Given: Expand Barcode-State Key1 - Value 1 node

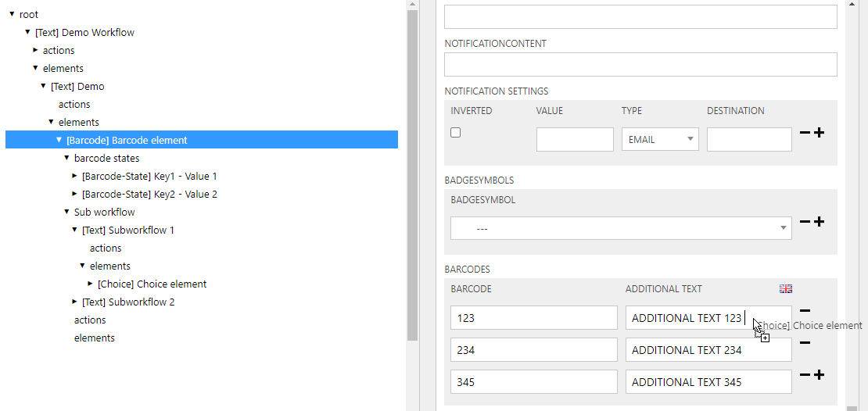Looking at the screenshot, I should [x=75, y=177].
